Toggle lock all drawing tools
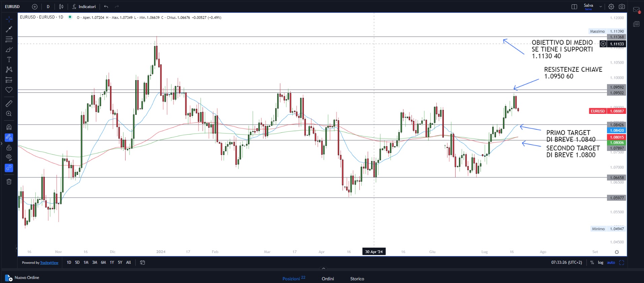644x283 pixels. pyautogui.click(x=9, y=148)
